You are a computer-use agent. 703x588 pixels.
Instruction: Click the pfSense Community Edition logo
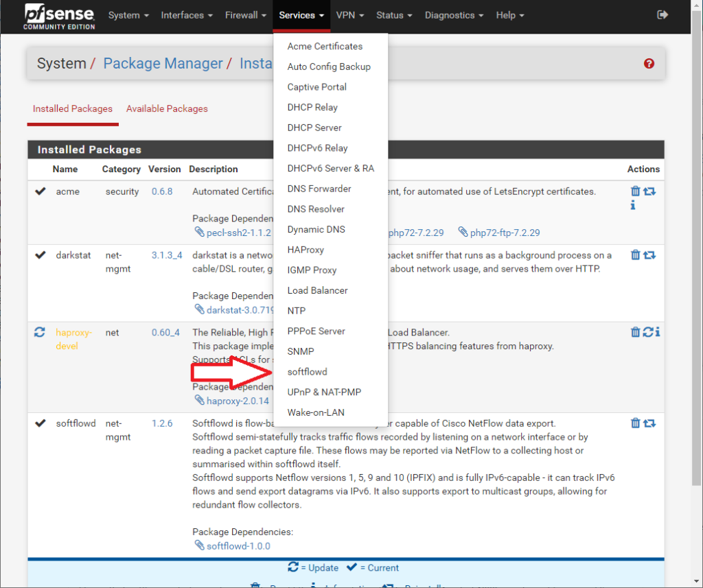point(59,17)
